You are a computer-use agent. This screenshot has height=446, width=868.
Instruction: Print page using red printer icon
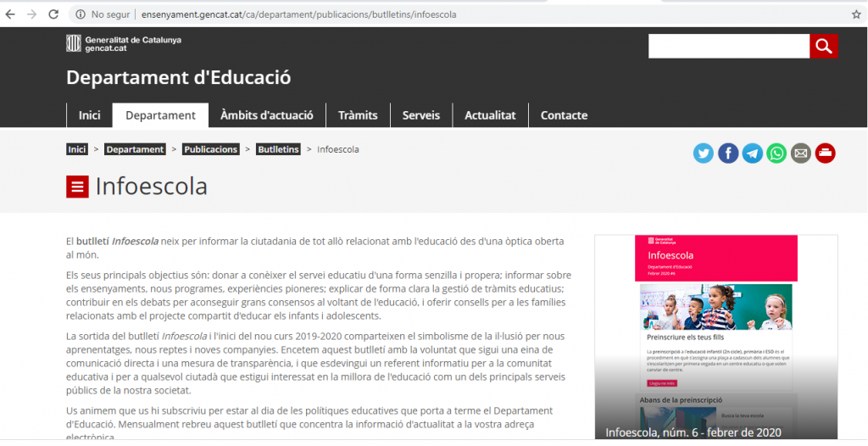point(826,153)
